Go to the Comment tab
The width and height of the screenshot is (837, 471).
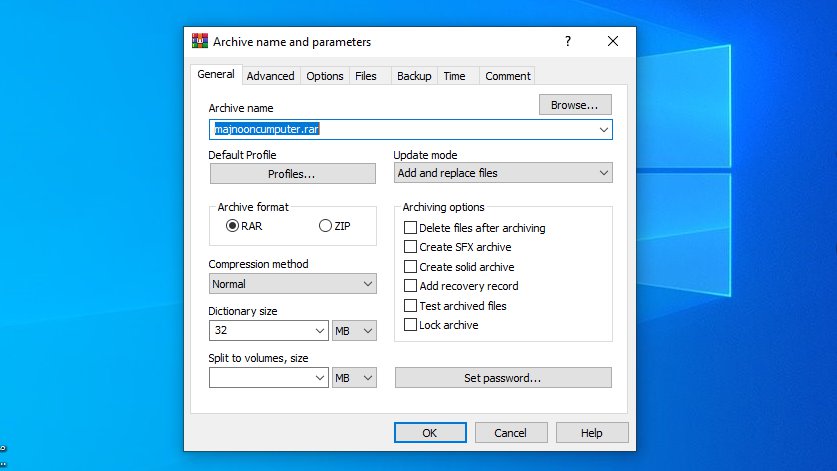click(507, 76)
